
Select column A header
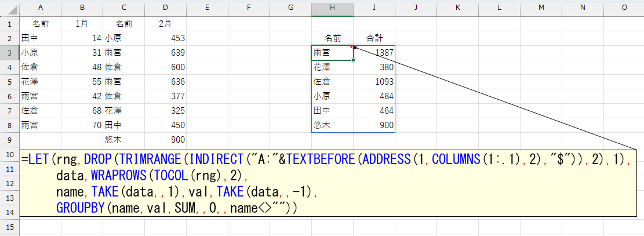pyautogui.click(x=40, y=7)
